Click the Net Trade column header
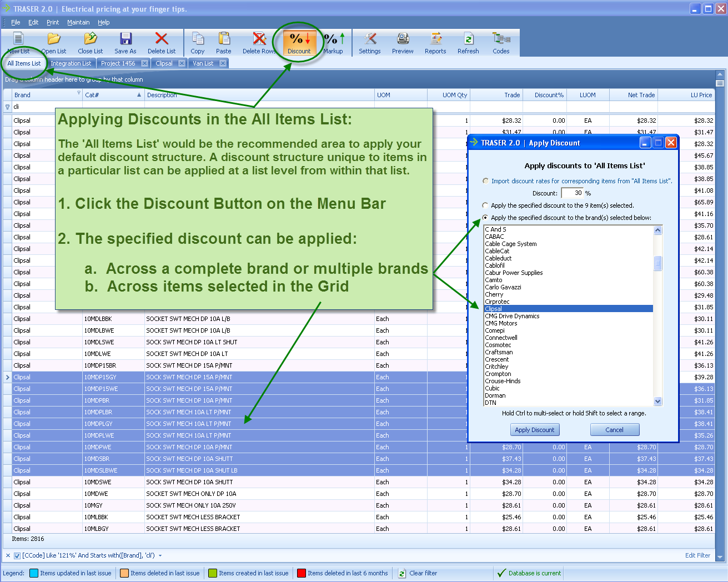Image resolution: width=728 pixels, height=582 pixels. point(634,95)
